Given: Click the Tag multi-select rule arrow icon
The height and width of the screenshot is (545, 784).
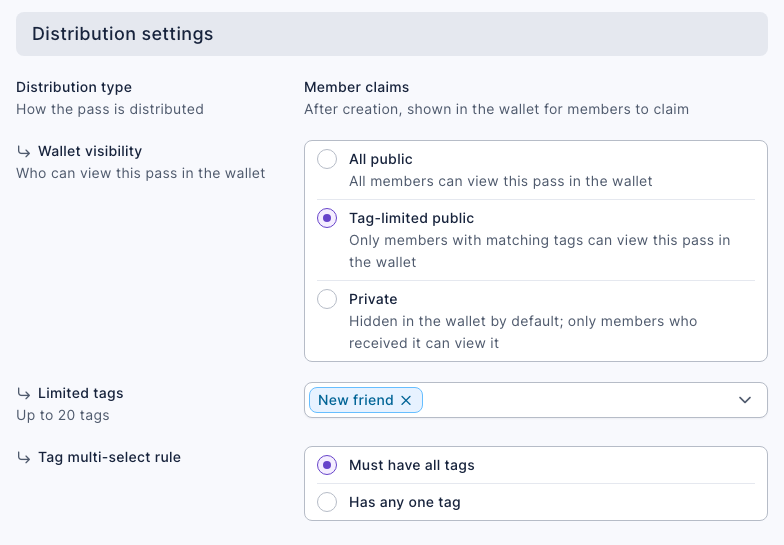Looking at the screenshot, I should point(24,457).
